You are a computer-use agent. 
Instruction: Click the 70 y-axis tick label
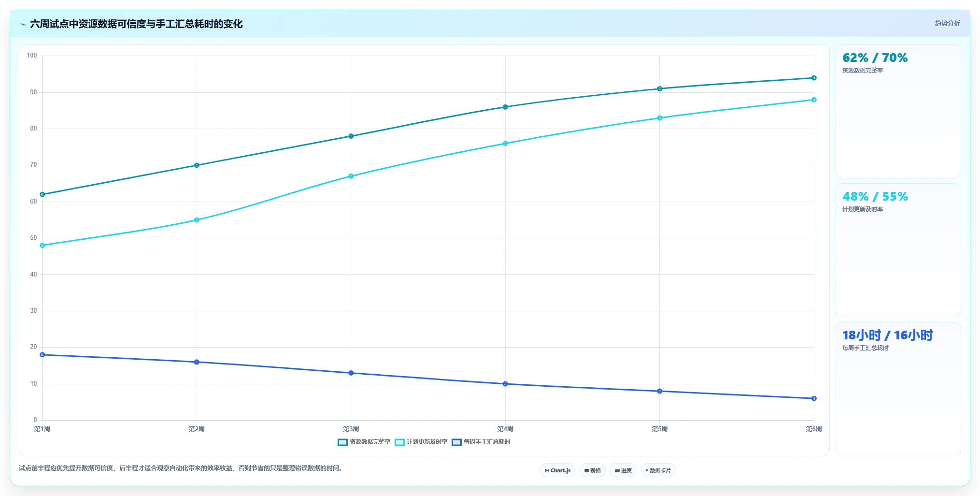coord(33,165)
